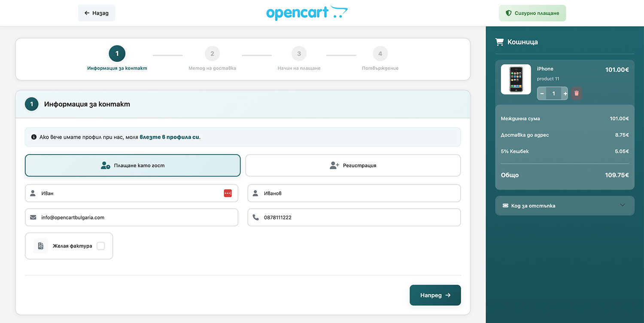This screenshot has width=644, height=323.
Task: Click the info icon in the login notice
Action: tap(34, 137)
